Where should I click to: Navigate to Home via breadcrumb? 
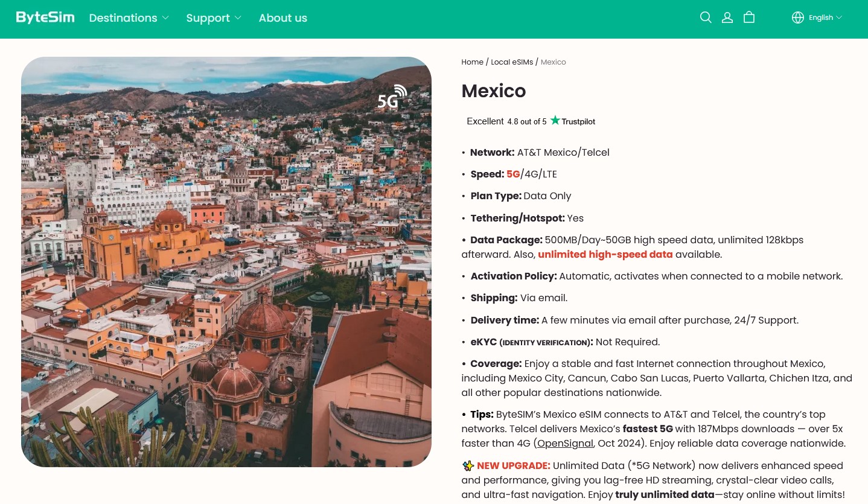(x=473, y=62)
